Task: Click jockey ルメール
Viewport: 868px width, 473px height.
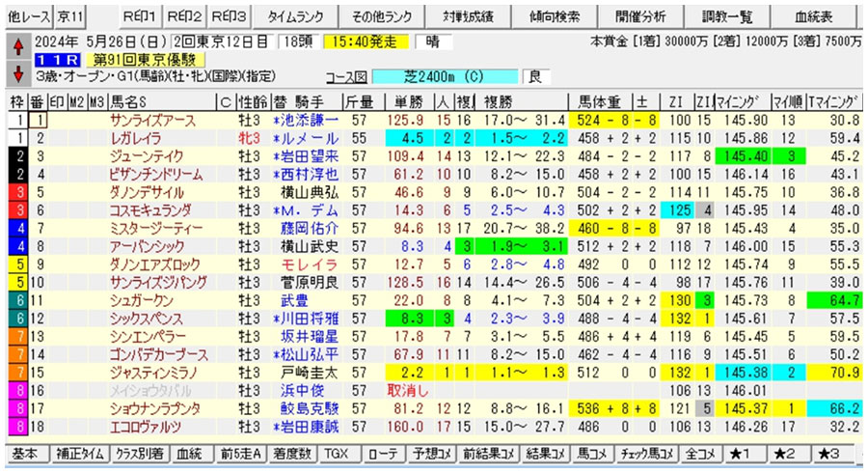Action: tap(310, 138)
